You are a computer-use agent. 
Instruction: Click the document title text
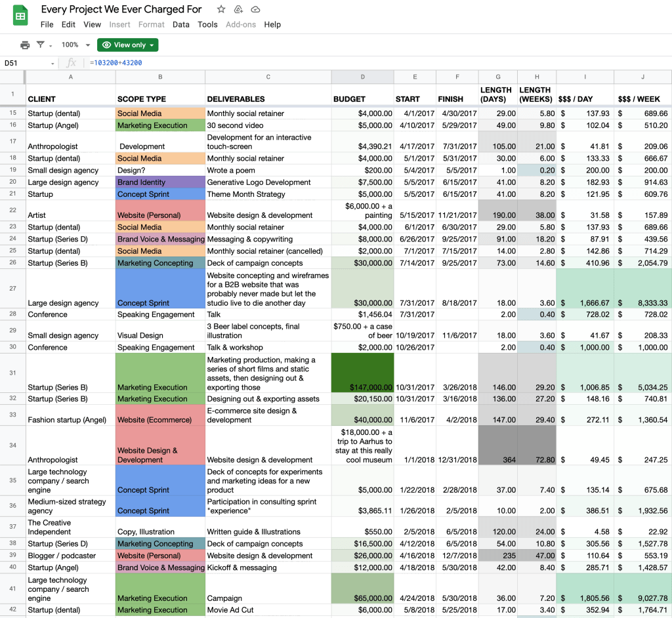coord(121,10)
